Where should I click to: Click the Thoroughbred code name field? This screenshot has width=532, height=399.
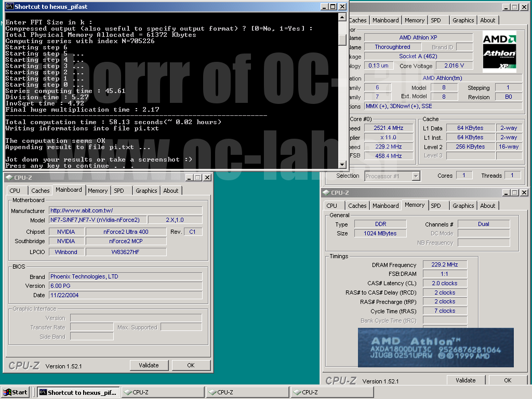pyautogui.click(x=393, y=47)
